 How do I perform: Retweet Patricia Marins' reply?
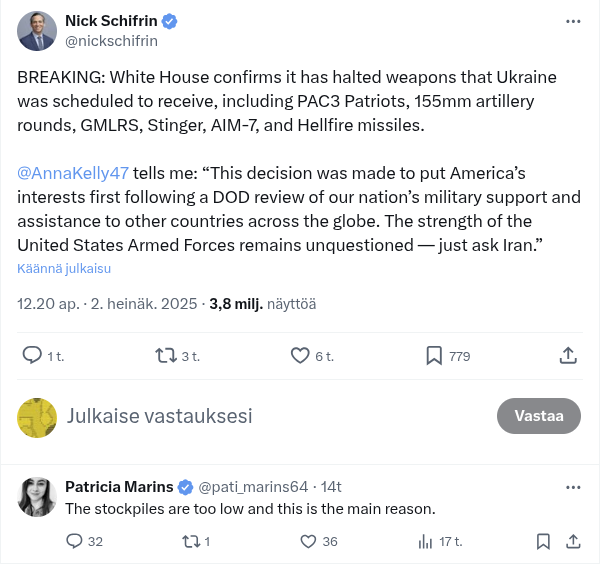click(x=187, y=541)
